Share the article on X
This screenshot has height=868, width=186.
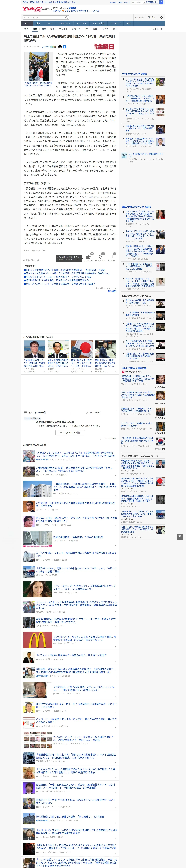coord(60,47)
